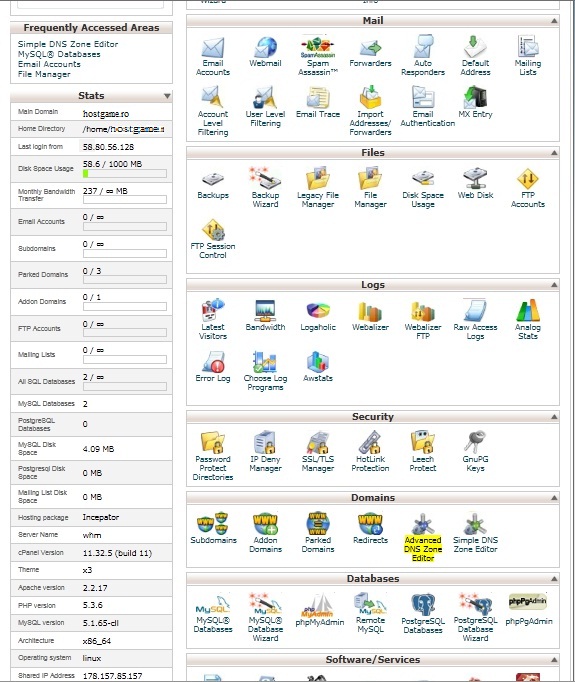Open Email Authentication
Image resolution: width=575 pixels, height=682 pixels.
coord(428,107)
